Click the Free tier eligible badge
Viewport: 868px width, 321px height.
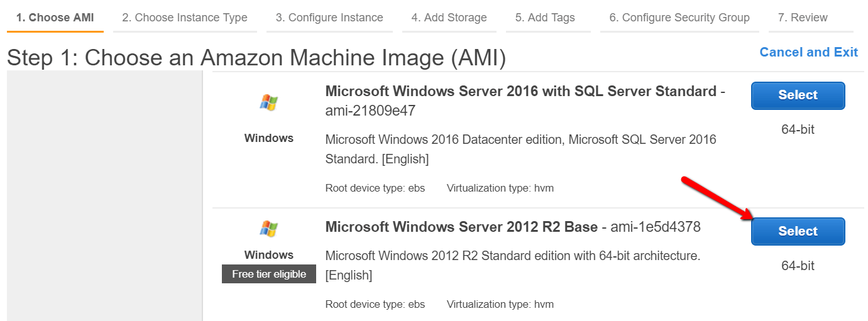pos(269,274)
